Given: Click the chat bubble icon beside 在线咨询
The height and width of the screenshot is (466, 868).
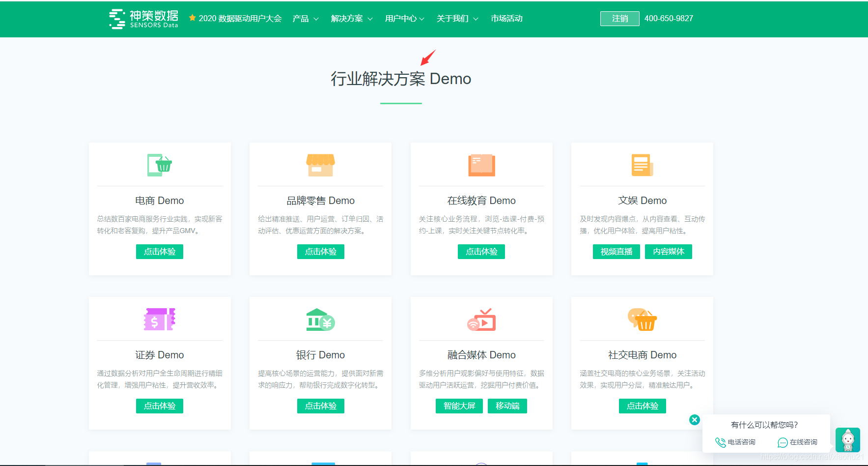Looking at the screenshot, I should coord(783,442).
